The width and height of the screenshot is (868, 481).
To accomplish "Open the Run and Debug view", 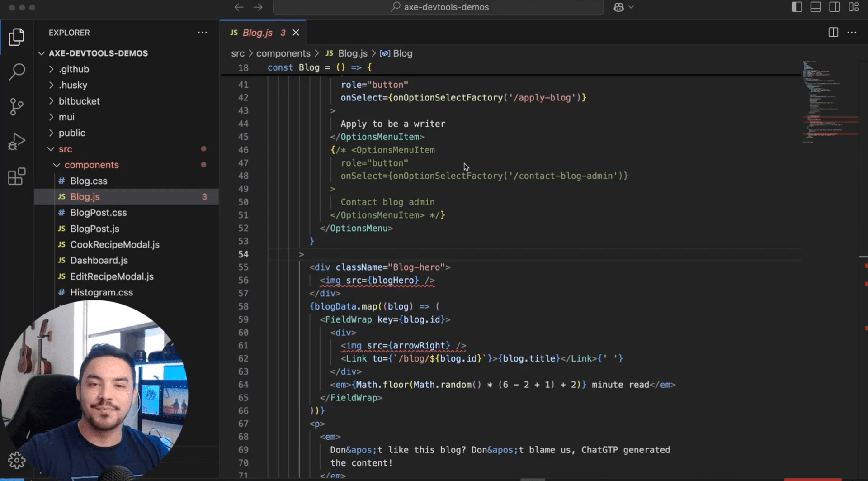I will point(17,141).
